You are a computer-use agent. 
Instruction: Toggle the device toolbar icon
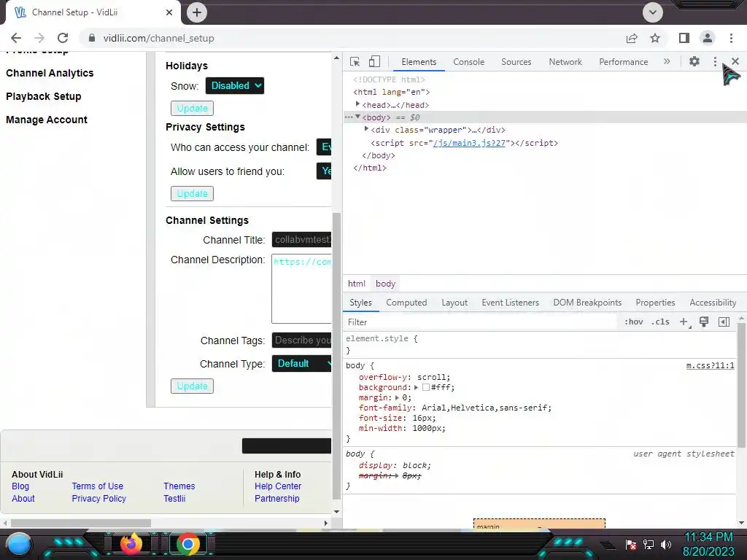(374, 61)
